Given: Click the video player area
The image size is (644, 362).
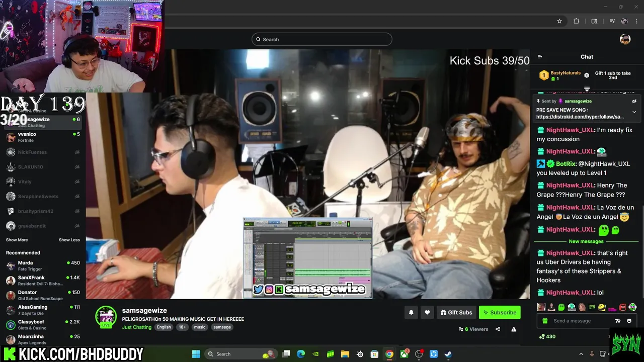Looking at the screenshot, I should 308,174.
